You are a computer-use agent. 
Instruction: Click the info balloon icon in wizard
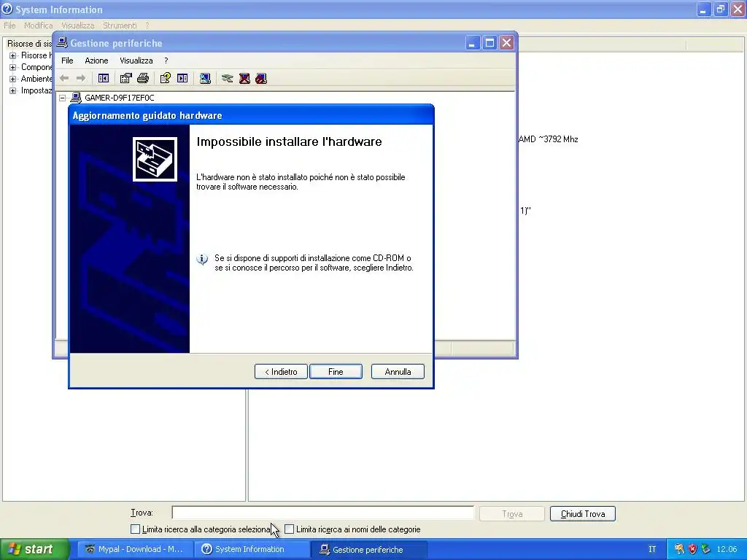click(202, 259)
